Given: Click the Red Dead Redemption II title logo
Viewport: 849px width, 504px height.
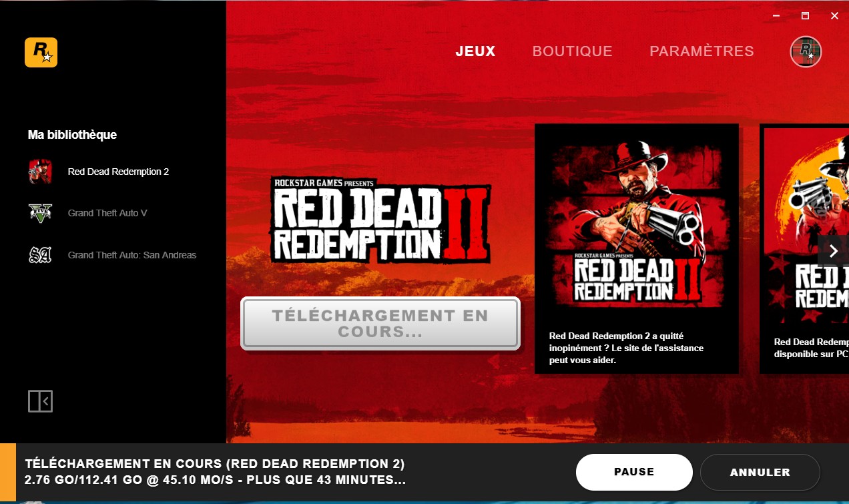Looking at the screenshot, I should (380, 220).
